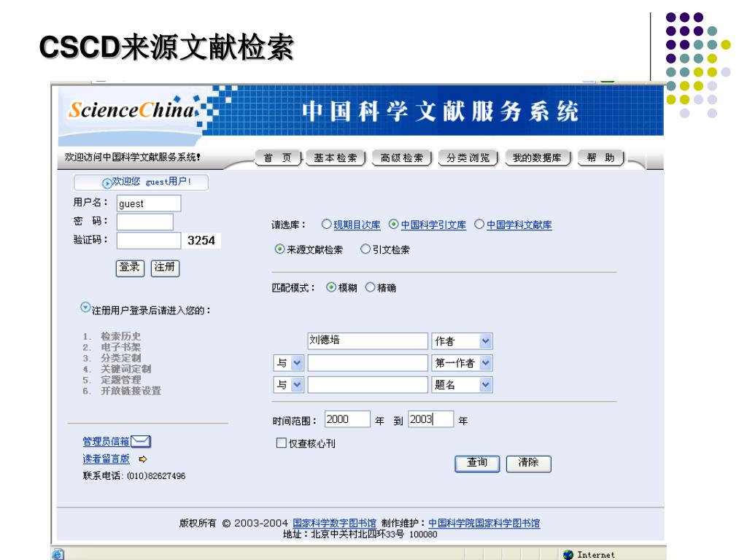Click the welcome guest user play icon
The height and width of the screenshot is (560, 747).
107,183
